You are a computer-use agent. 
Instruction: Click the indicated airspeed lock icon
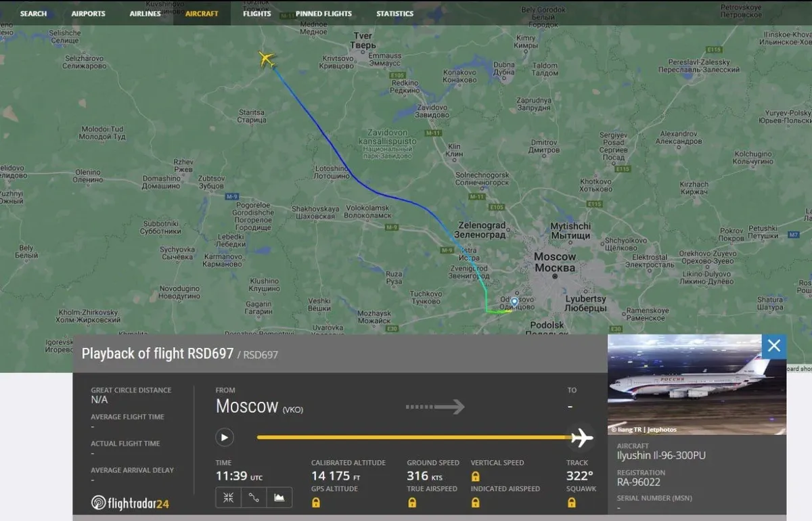(x=476, y=503)
